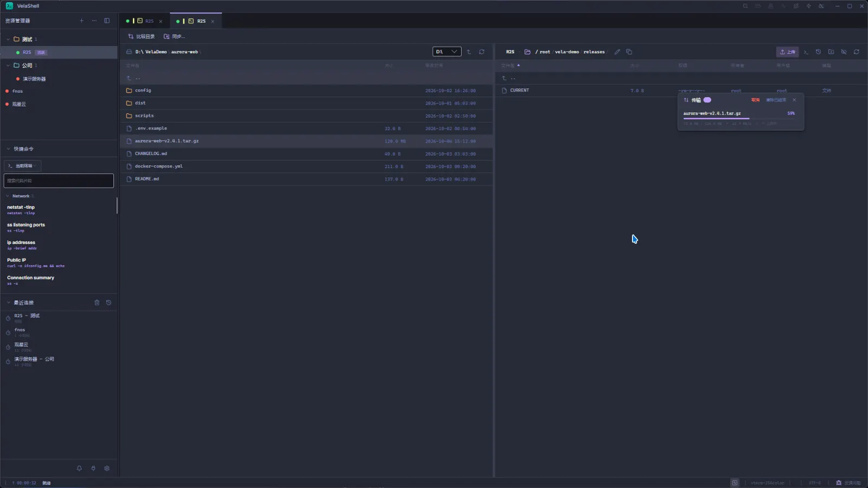Click aurora-web upload progress bar
This screenshot has height=488, width=868.
(x=739, y=118)
